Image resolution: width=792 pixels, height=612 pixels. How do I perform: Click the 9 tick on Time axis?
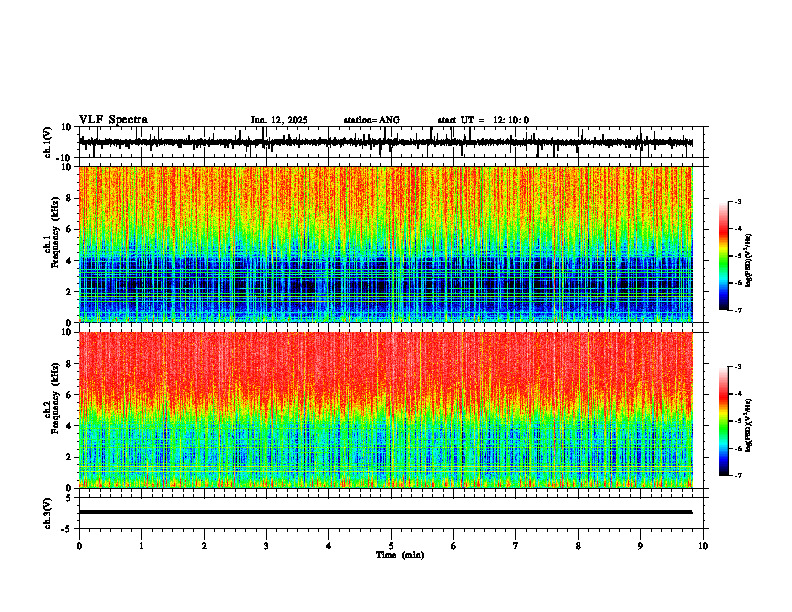(640, 546)
